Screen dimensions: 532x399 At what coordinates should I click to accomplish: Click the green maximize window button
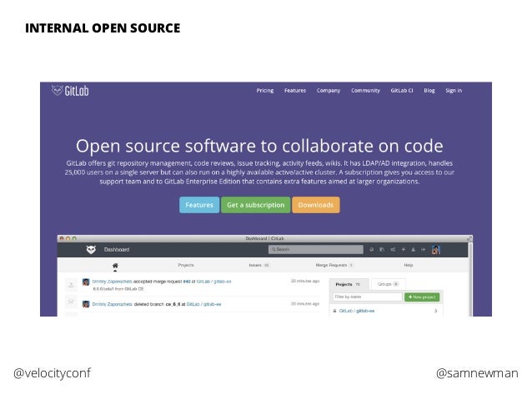pyautogui.click(x=74, y=239)
